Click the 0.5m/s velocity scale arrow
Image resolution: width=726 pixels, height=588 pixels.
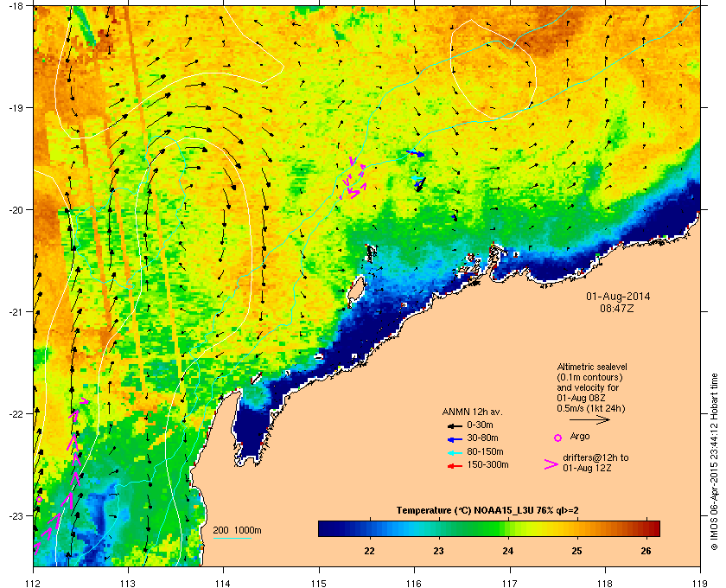589,419
